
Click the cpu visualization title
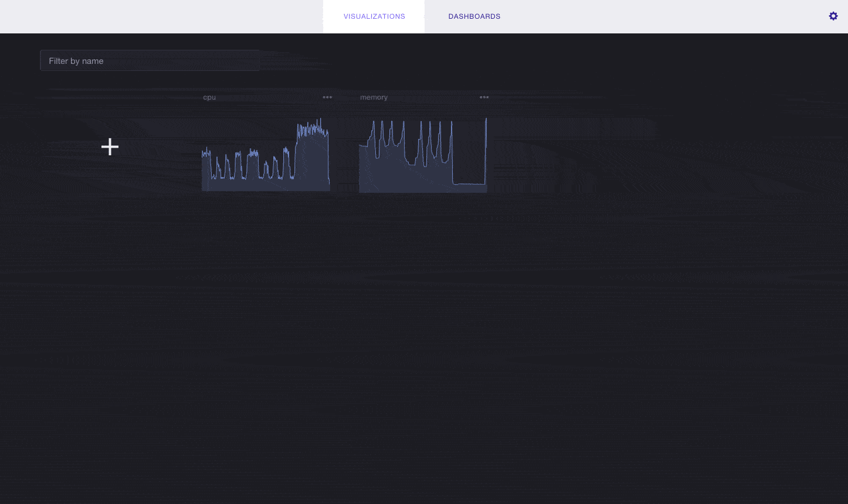tap(209, 97)
